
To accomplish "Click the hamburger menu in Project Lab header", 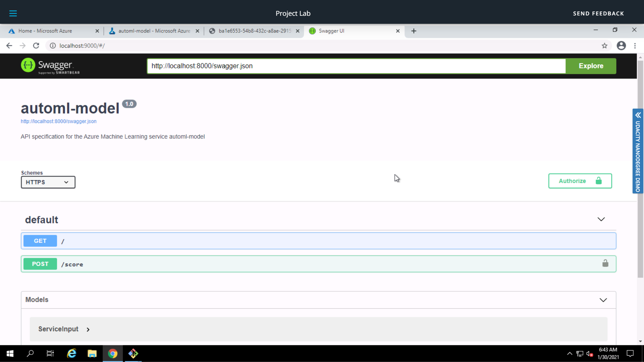I will point(13,13).
